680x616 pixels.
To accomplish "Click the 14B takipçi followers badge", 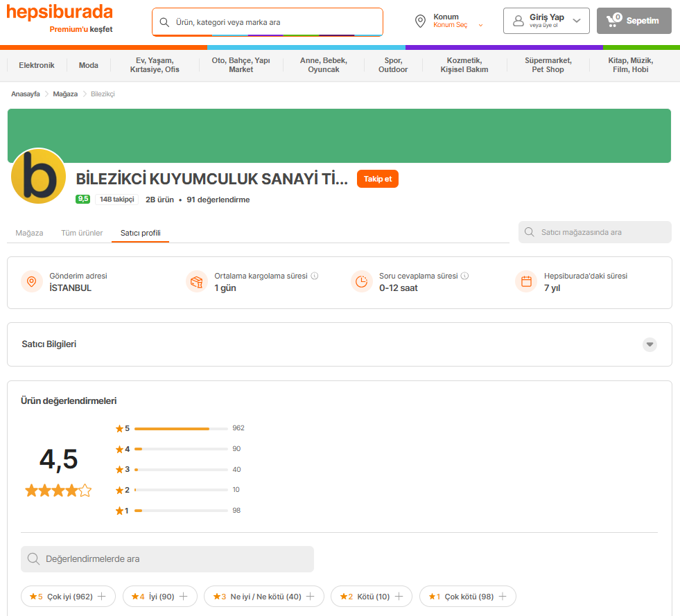I will (x=116, y=199).
